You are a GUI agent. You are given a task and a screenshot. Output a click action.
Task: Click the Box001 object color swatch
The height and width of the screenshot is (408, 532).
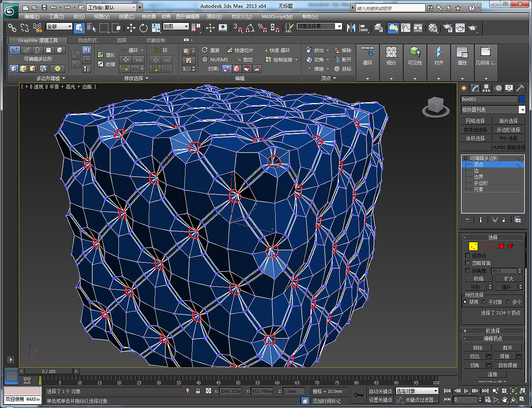(522, 99)
